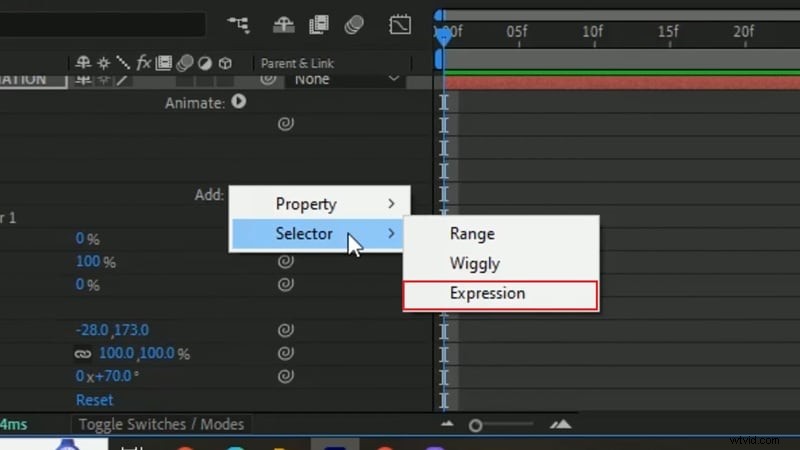The width and height of the screenshot is (800, 450).
Task: Click the fx Effects column icon
Action: (143, 63)
